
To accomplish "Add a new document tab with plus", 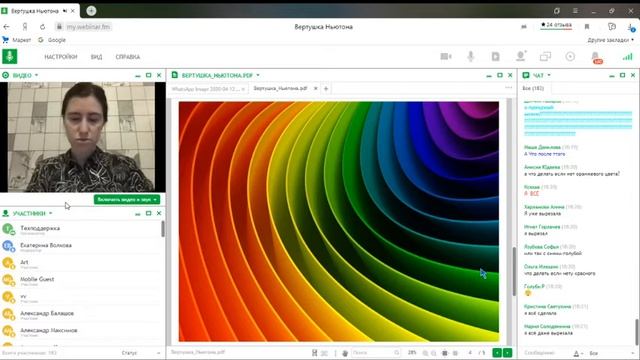I will click(x=326, y=89).
